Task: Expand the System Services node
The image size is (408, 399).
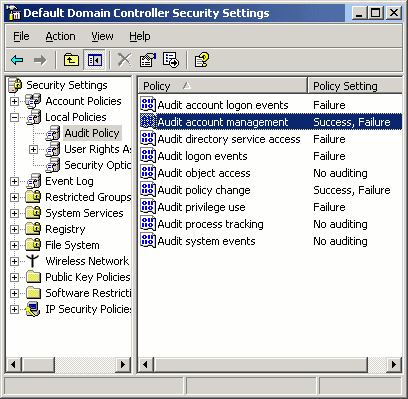Action: (x=14, y=213)
